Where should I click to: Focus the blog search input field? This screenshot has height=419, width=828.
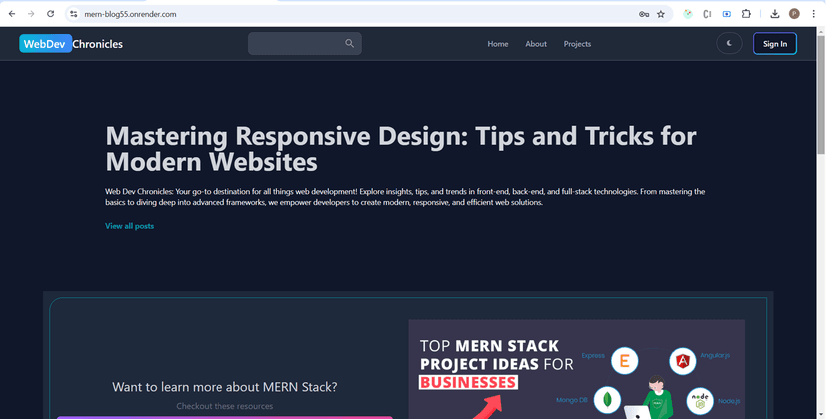(x=295, y=44)
